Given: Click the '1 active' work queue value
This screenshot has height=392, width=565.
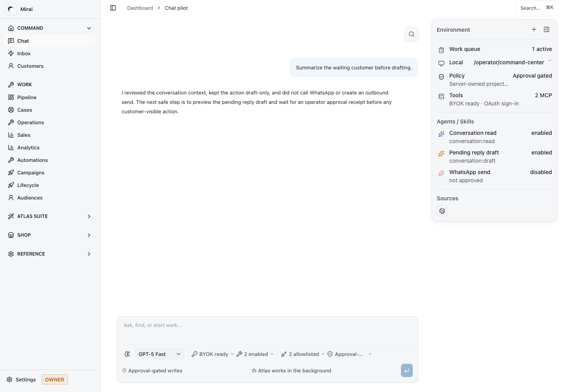Looking at the screenshot, I should click(542, 49).
